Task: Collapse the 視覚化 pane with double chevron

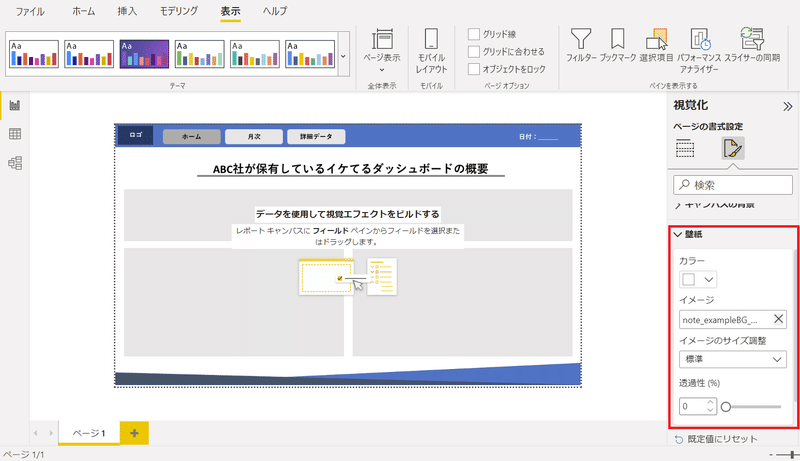Action: pos(788,106)
